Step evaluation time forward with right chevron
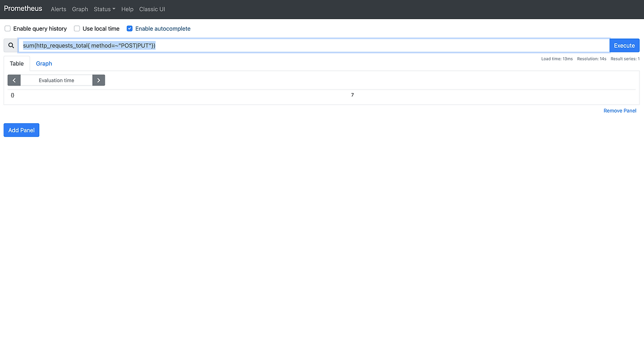The height and width of the screenshot is (361, 644). coord(99,80)
